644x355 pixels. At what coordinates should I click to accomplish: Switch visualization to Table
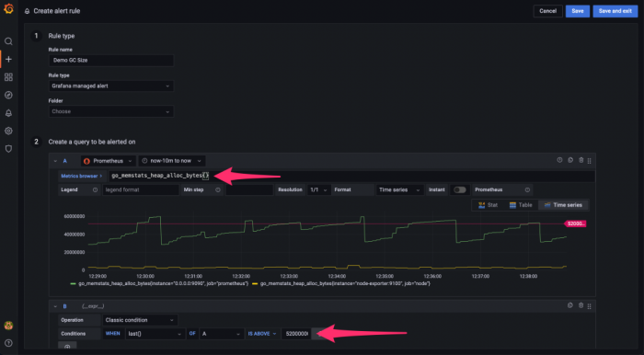coord(521,205)
